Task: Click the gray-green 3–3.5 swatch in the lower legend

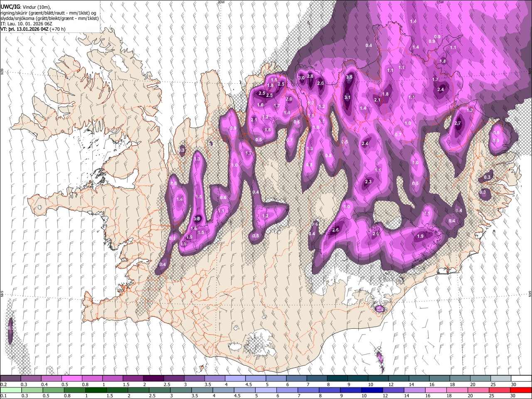Action: 180,390
